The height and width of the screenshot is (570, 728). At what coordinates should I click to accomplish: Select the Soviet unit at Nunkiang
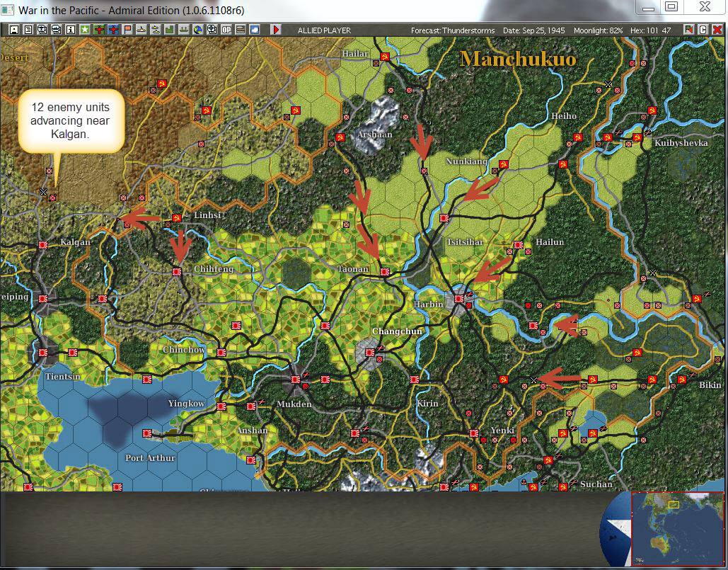(503, 164)
